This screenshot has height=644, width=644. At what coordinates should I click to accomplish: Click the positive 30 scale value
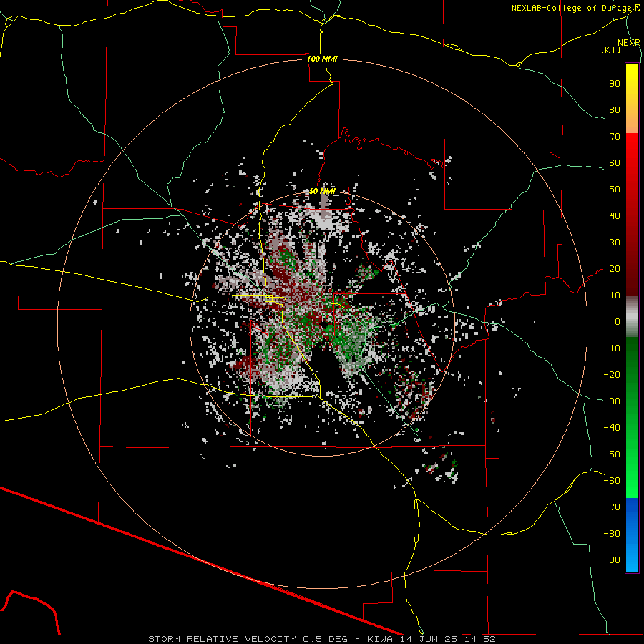[x=615, y=243]
